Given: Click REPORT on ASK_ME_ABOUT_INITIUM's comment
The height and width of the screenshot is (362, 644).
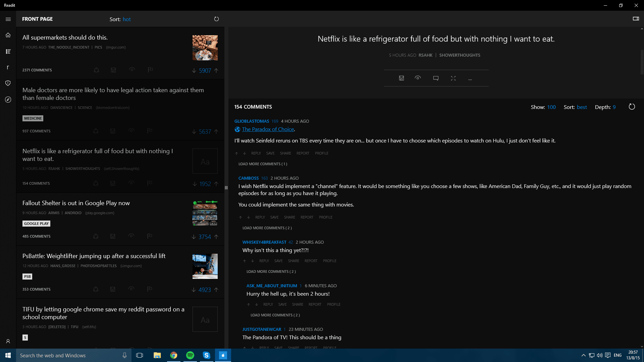Looking at the screenshot, I should click(x=315, y=304).
